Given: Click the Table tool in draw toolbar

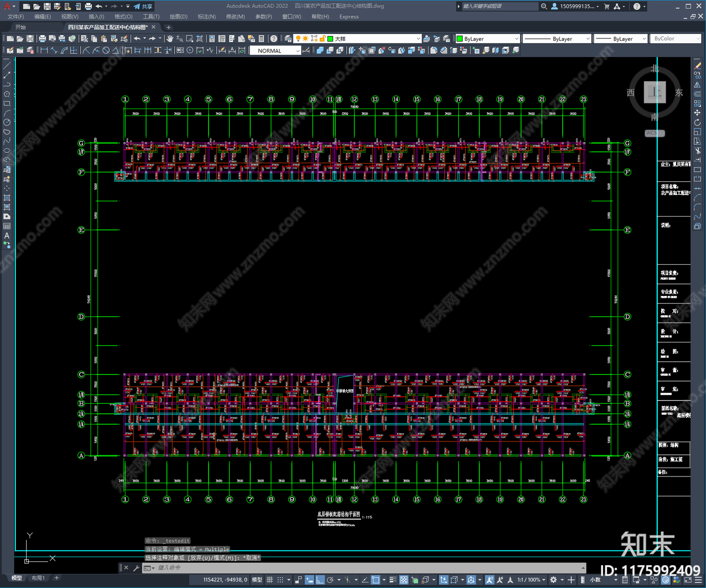Looking at the screenshot, I should pos(7,226).
